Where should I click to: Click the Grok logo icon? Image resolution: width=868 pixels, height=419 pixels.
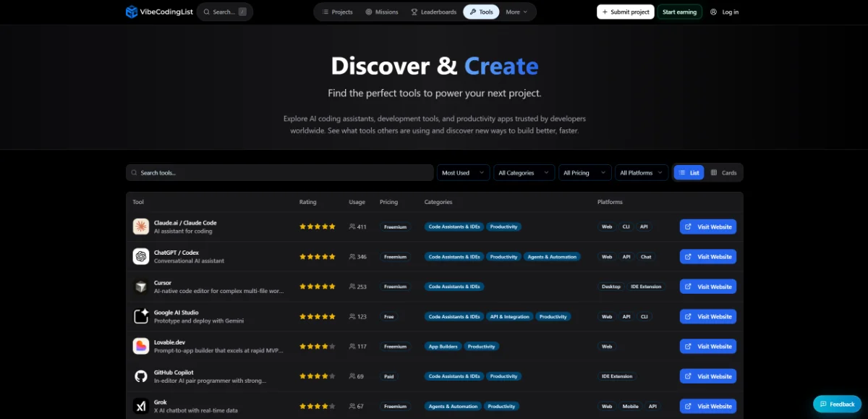coord(141,406)
